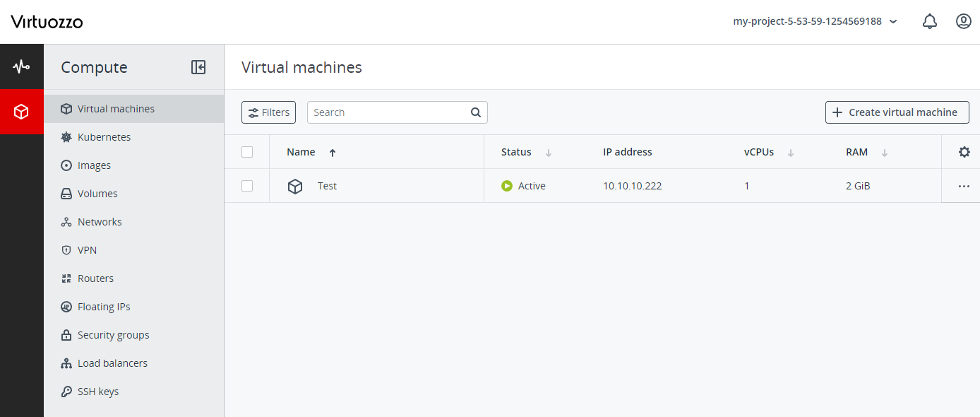Open the SSH keys section
The height and width of the screenshot is (417, 980).
point(97,391)
